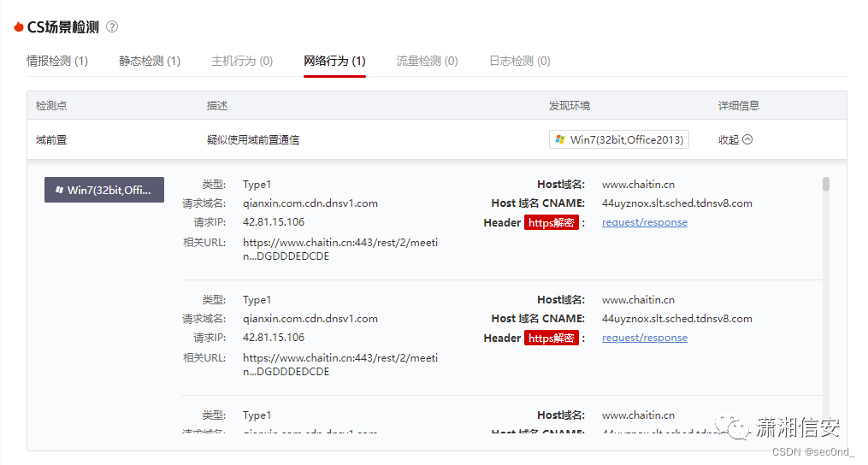This screenshot has width=868, height=465.
Task: Click the 检测点 column header
Action: tap(51, 106)
